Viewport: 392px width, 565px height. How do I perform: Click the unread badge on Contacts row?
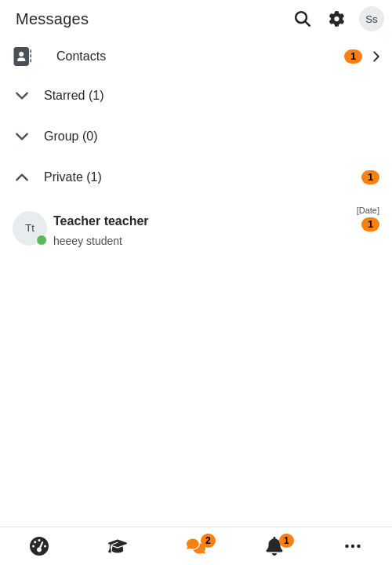point(353,56)
